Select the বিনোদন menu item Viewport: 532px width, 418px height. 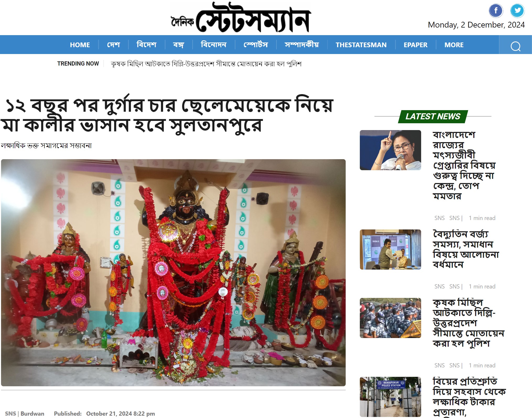tap(214, 45)
